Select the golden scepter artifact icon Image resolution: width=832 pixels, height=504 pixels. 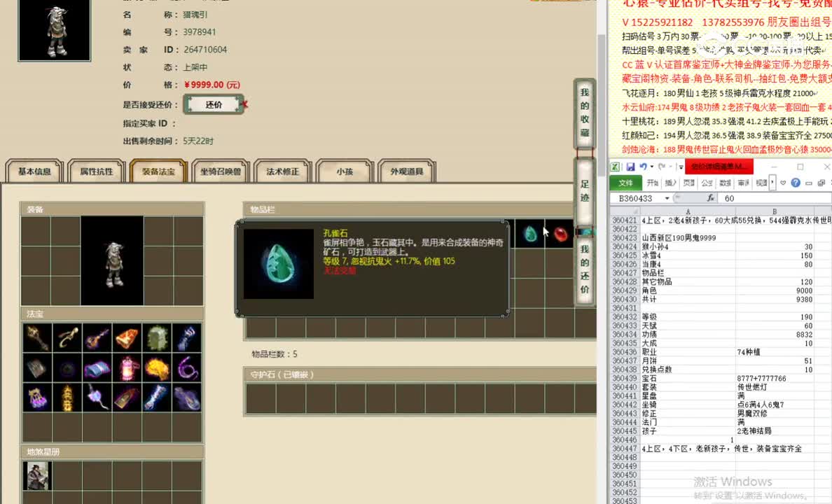point(38,338)
